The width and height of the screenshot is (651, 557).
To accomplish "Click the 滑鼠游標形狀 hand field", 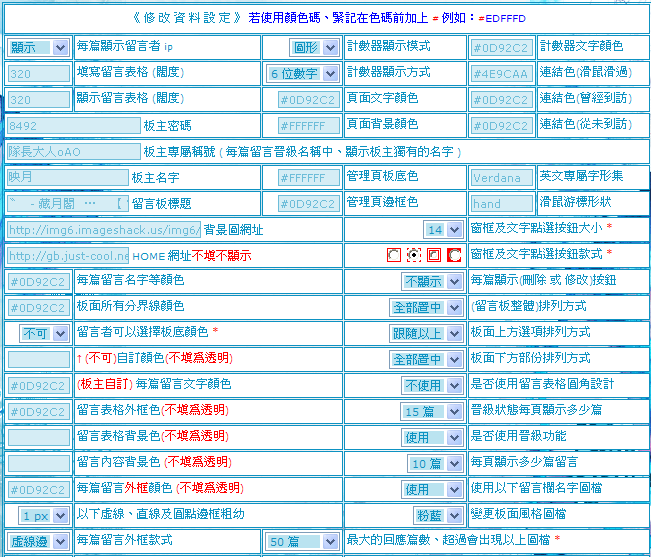I will point(502,204).
